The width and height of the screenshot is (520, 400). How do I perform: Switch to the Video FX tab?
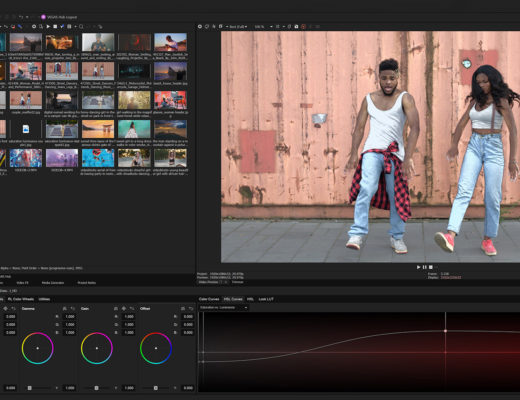[22, 283]
